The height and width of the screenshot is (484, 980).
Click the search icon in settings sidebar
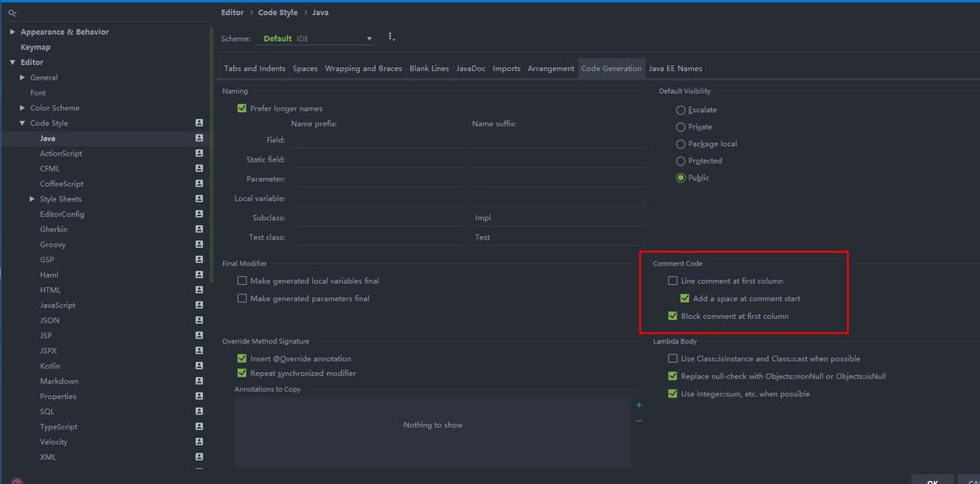pos(12,13)
